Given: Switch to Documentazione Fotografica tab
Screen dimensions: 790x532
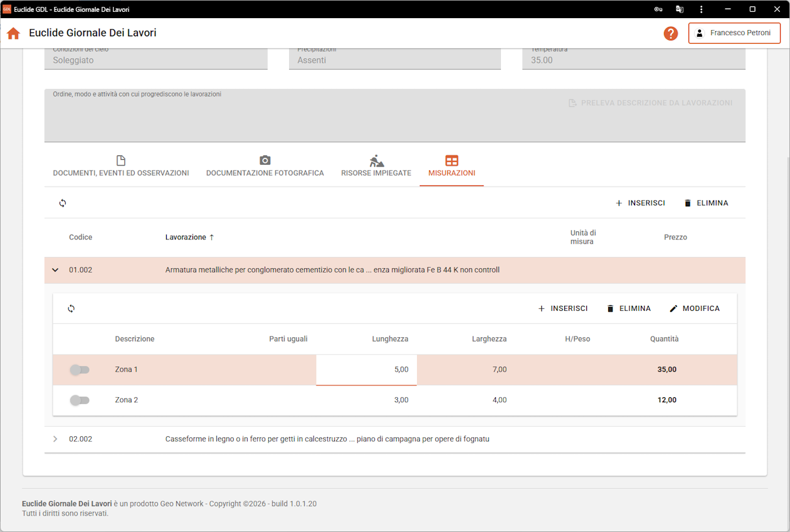Looking at the screenshot, I should point(265,166).
